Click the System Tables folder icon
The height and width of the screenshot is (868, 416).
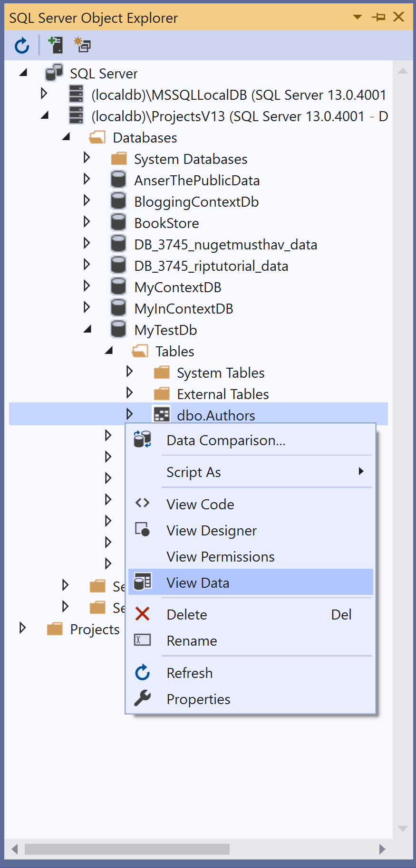(162, 372)
